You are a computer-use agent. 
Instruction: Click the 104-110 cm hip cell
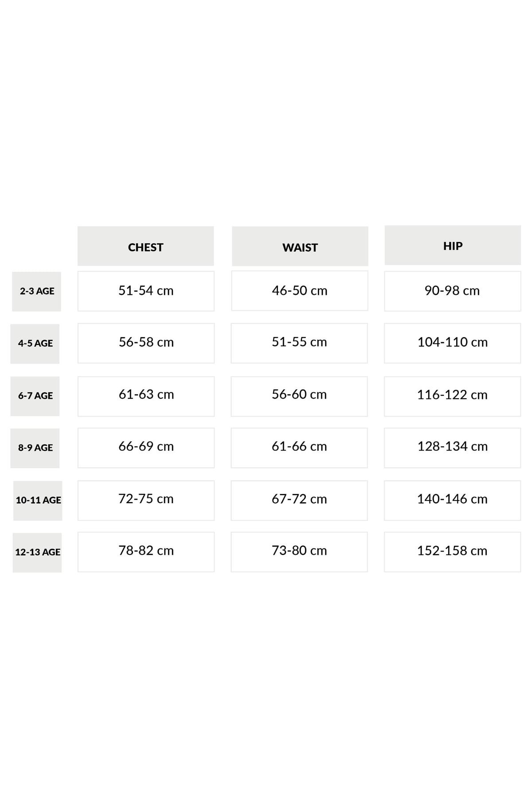pos(453,343)
